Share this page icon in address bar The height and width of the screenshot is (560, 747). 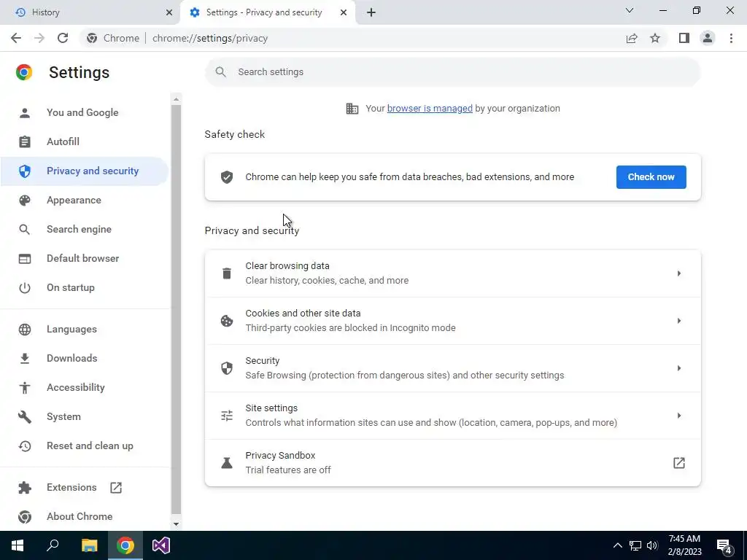click(x=632, y=38)
